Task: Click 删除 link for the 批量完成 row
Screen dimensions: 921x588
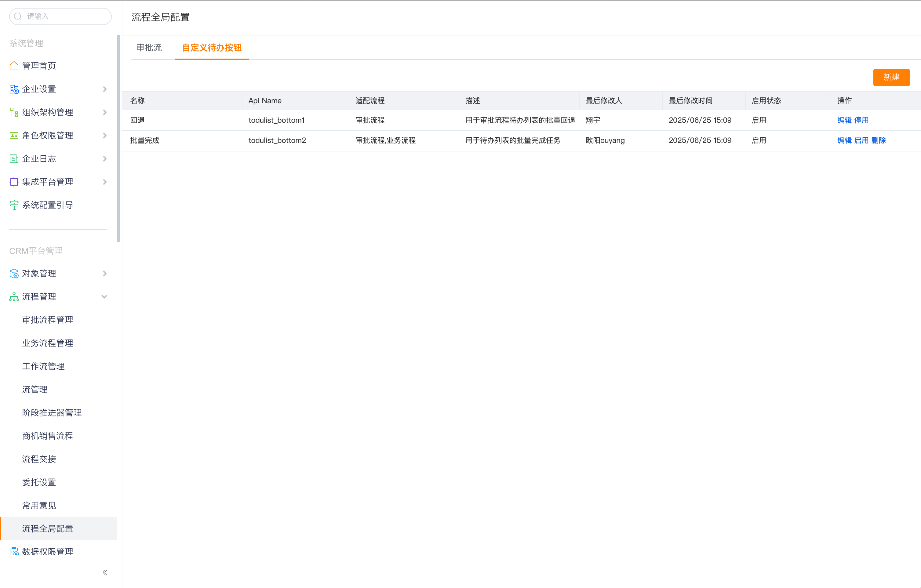Action: tap(878, 141)
